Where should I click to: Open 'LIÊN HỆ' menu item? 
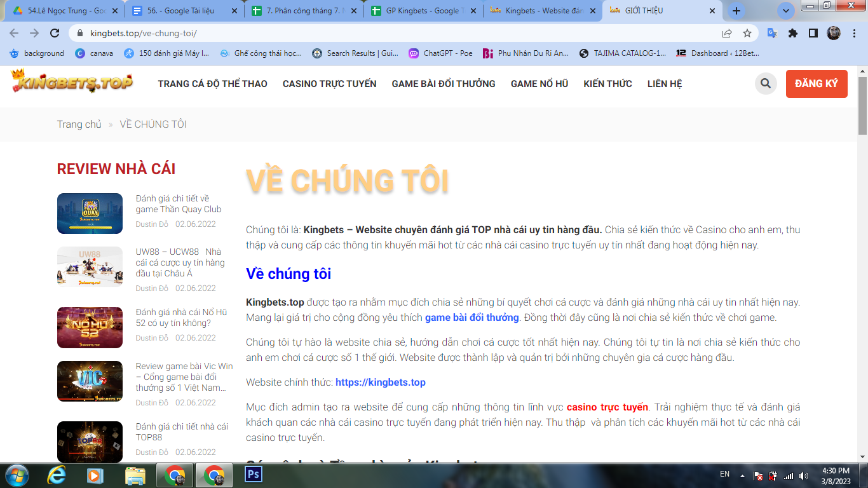point(665,84)
